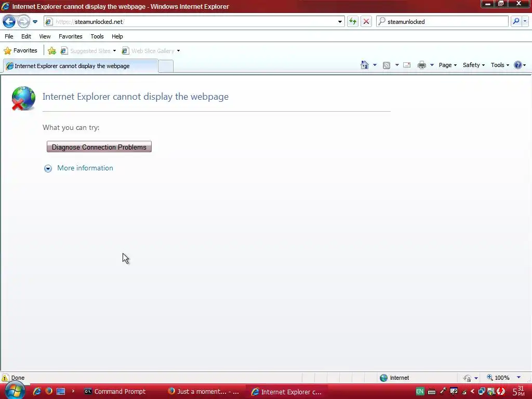The width and height of the screenshot is (532, 399).
Task: Open the search provider dropdown arrow
Action: tap(525, 22)
